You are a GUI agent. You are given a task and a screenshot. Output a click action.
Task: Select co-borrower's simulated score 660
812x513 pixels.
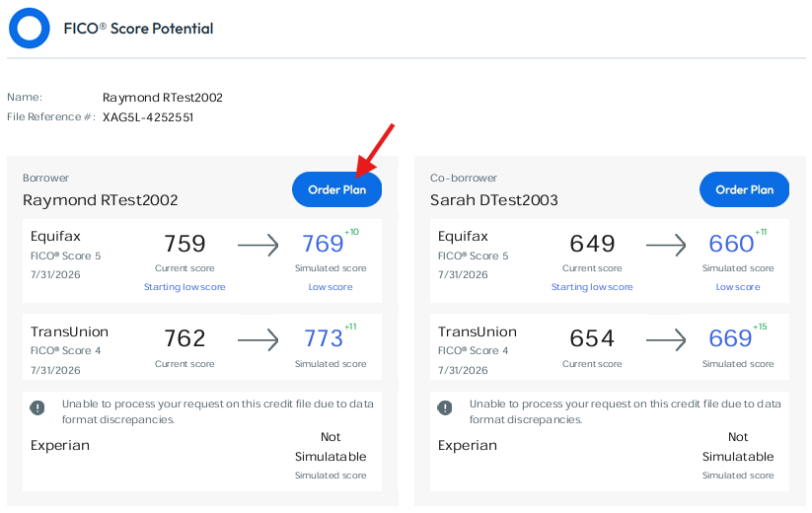tap(731, 244)
